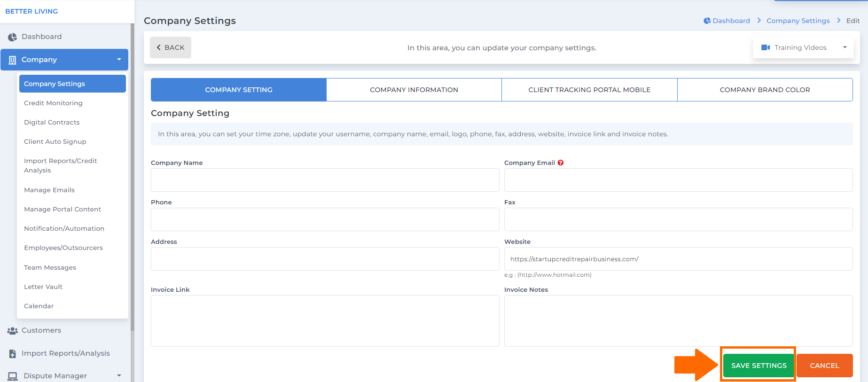Image resolution: width=868 pixels, height=382 pixels.
Task: Click the Training Videos camera icon
Action: (x=766, y=47)
